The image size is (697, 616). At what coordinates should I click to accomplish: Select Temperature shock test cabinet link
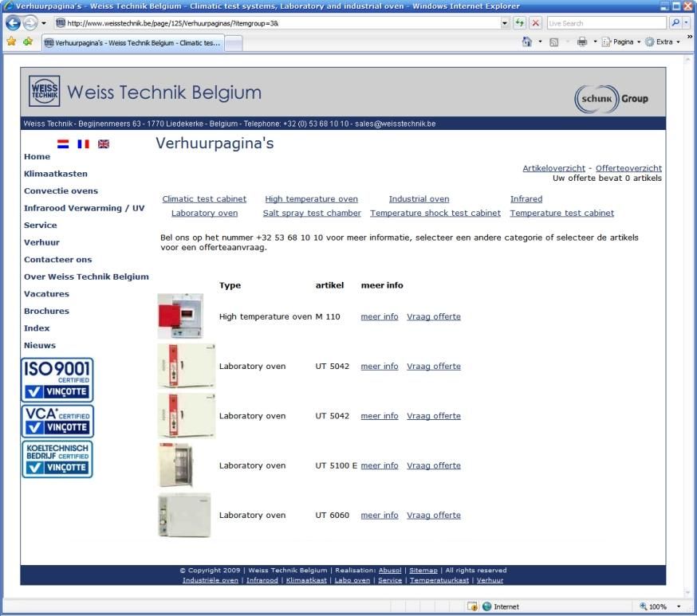(x=435, y=214)
